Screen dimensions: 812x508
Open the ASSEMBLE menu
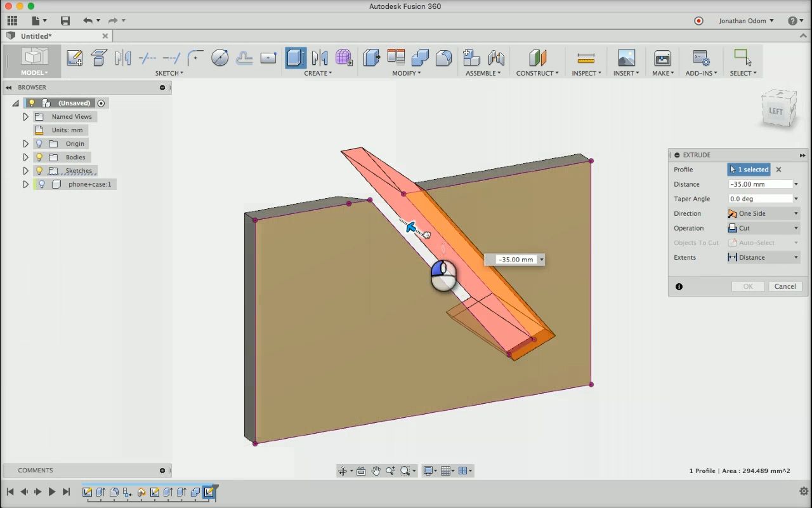483,73
